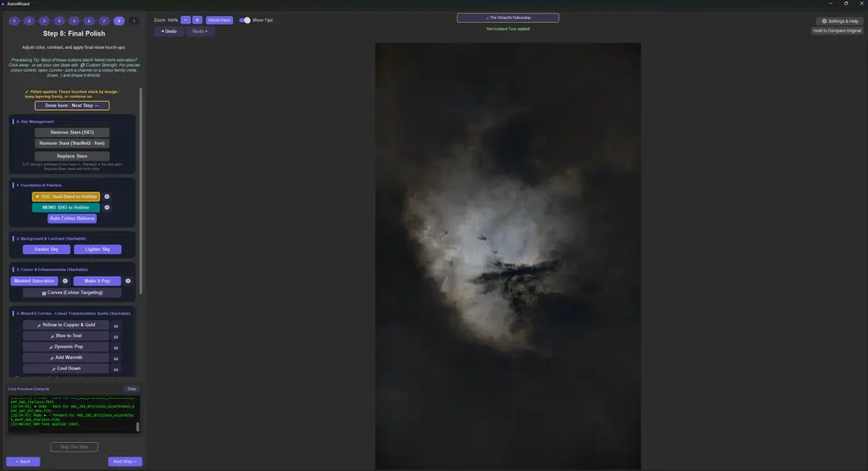Select the active step 8 circle
Viewport: 868px width, 471px height.
click(x=119, y=21)
